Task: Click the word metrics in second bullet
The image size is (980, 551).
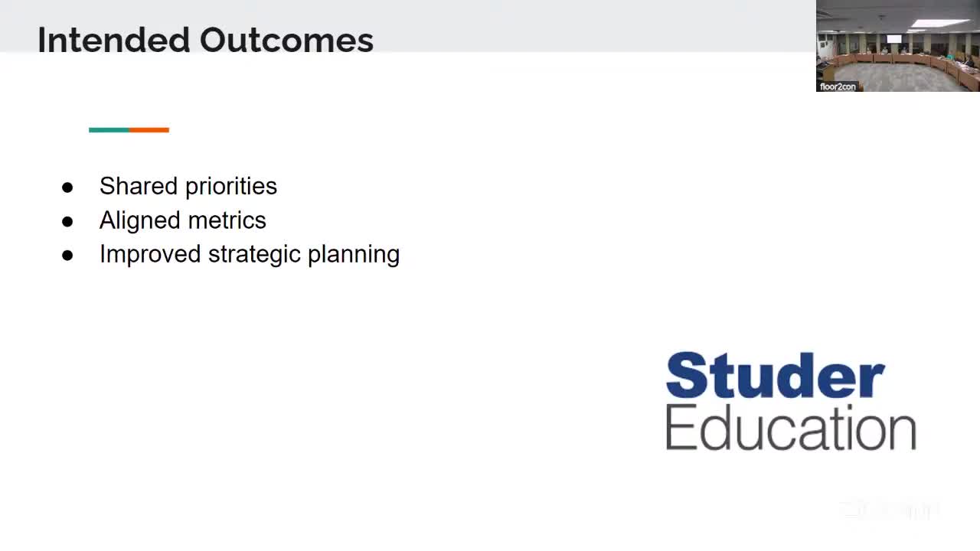Action: pos(227,220)
